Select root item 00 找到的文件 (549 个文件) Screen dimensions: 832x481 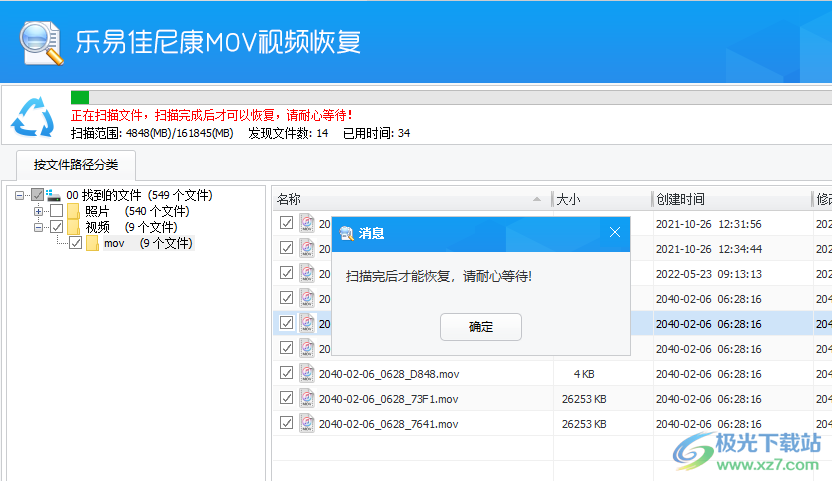[x=139, y=195]
